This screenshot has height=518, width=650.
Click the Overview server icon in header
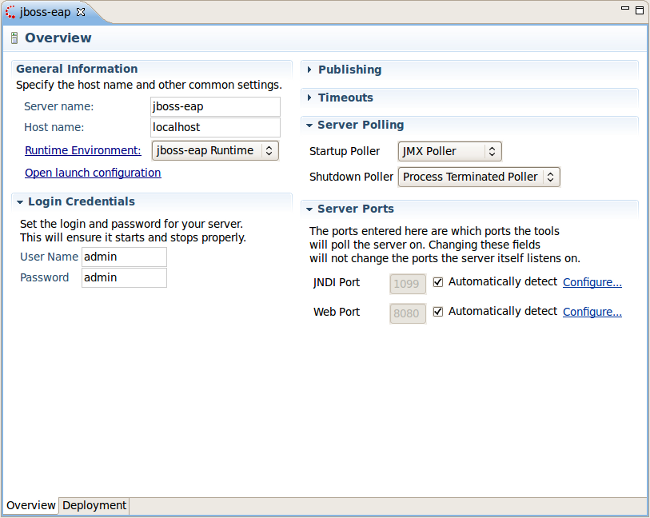(14, 38)
